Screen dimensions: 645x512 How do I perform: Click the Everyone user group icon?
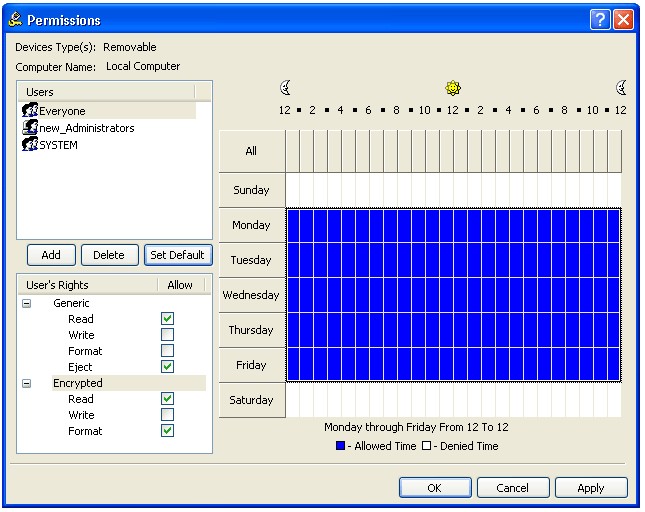[30, 111]
